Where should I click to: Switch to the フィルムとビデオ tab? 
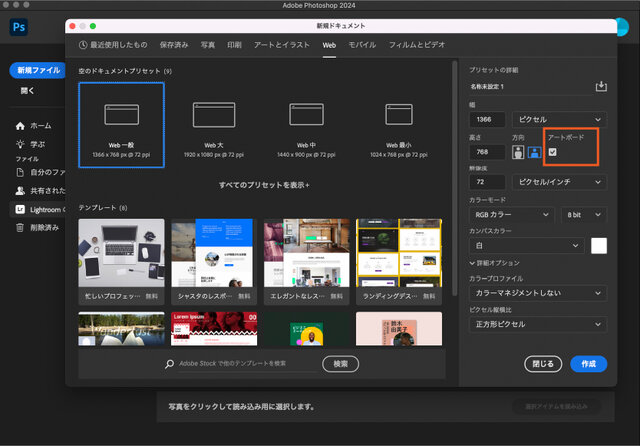pyautogui.click(x=417, y=45)
